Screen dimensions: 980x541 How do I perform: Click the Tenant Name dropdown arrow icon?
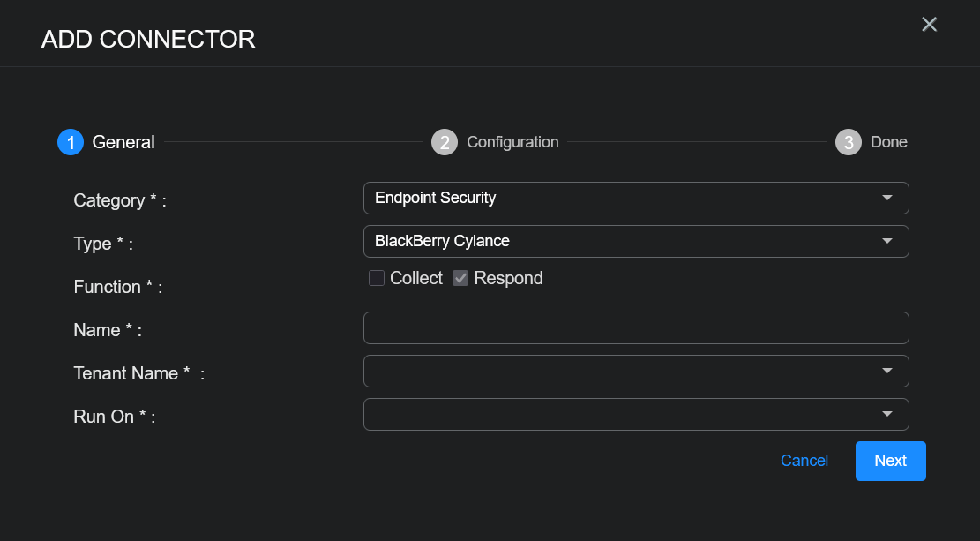point(887,371)
